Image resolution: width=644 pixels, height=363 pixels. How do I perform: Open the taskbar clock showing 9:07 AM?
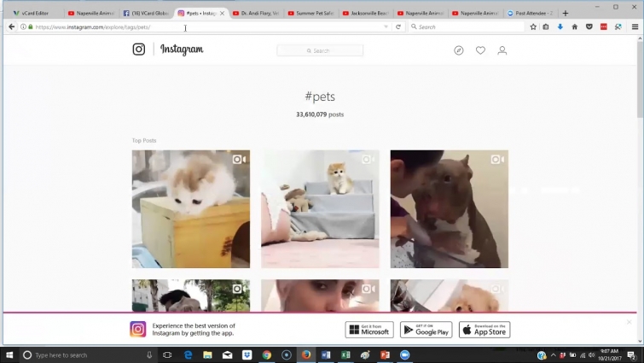point(609,354)
